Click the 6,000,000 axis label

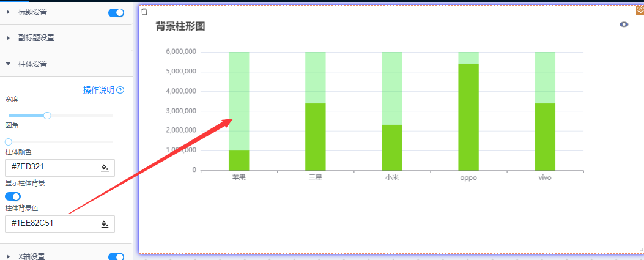click(181, 52)
